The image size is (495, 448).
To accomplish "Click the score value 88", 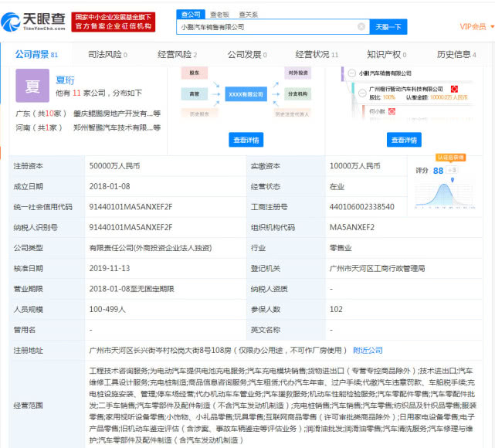I will pyautogui.click(x=438, y=171).
